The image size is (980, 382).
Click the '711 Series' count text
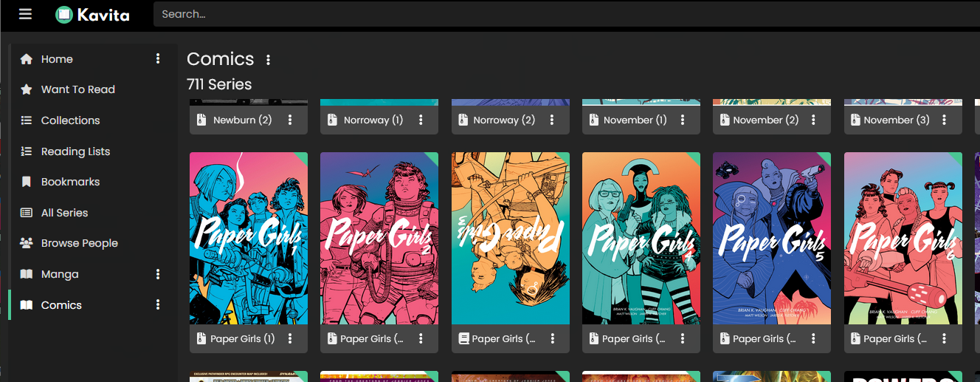coord(219,84)
